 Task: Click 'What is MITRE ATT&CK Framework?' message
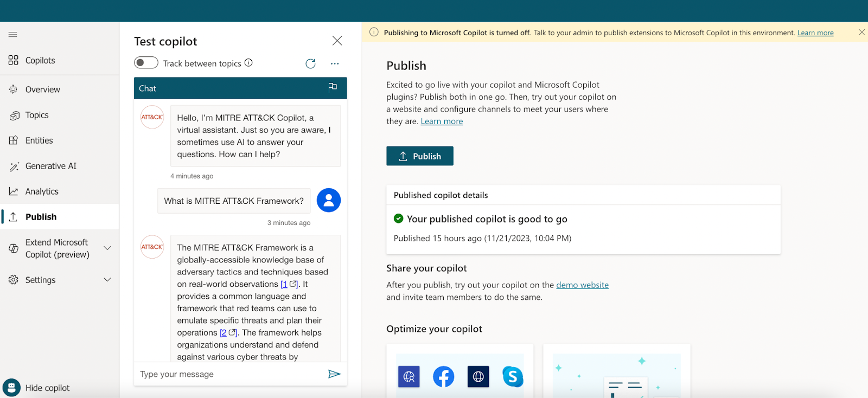coord(234,201)
